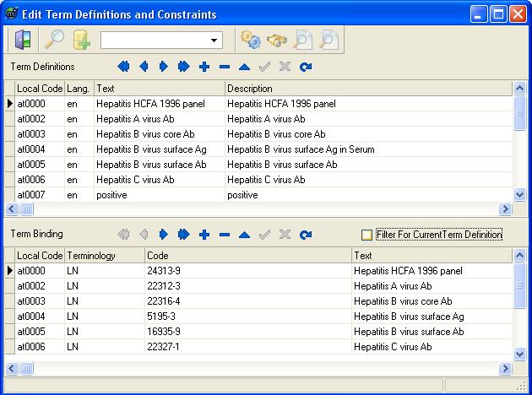This screenshot has height=395, width=532.
Task: Add new record in Term Definitions navigator
Action: point(204,67)
